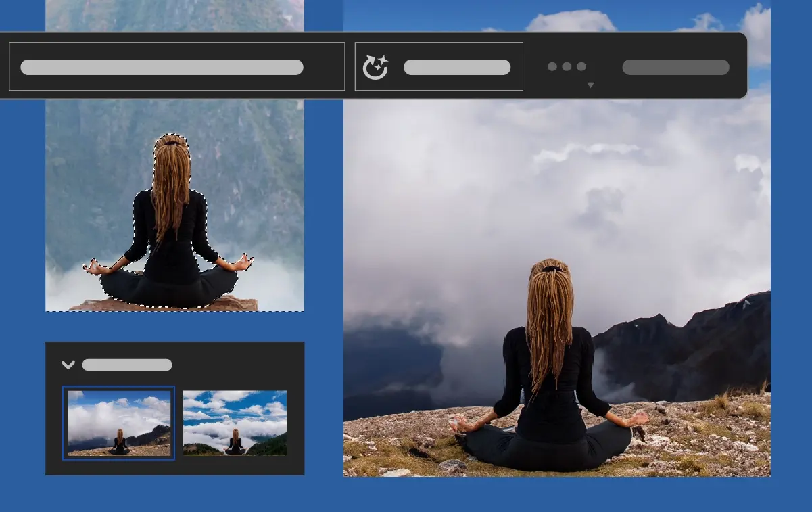This screenshot has height=512, width=812.
Task: Open the small triangle dropdown under the ellipsis
Action: 590,85
